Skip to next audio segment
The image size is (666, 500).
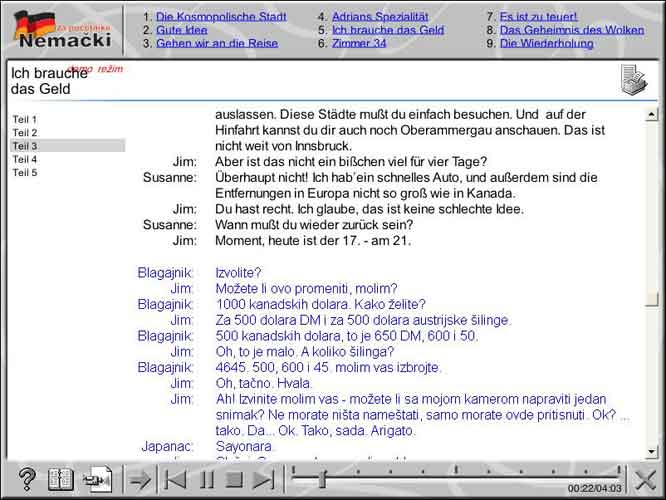coord(264,480)
